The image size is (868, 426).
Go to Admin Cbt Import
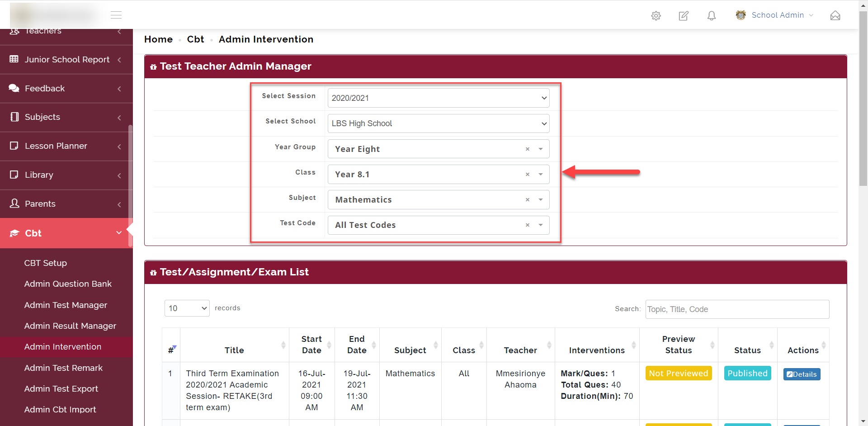point(60,409)
